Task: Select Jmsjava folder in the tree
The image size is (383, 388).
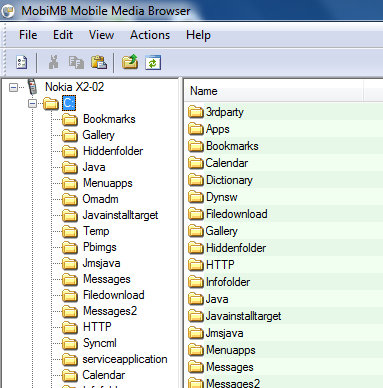Action: 101,263
